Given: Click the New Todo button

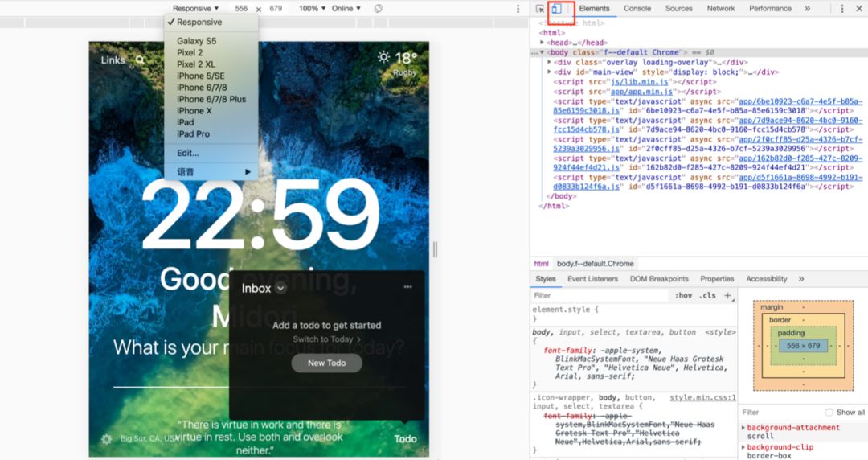Looking at the screenshot, I should [326, 363].
